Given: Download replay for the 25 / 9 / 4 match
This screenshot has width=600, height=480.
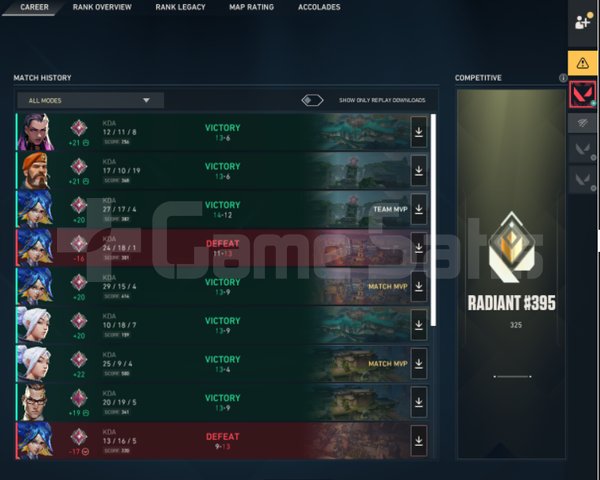Looking at the screenshot, I should click(419, 364).
